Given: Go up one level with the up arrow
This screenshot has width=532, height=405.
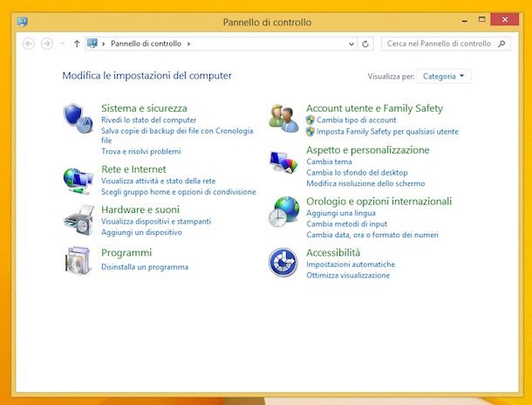Looking at the screenshot, I should click(x=77, y=44).
